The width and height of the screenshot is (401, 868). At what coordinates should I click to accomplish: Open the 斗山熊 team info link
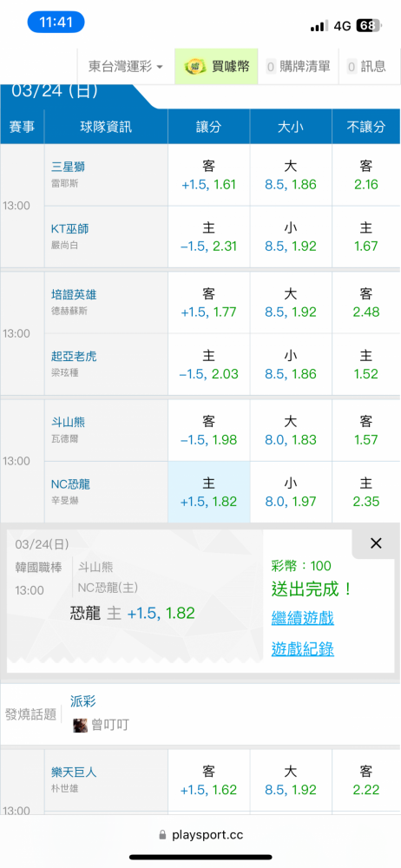pos(68,423)
